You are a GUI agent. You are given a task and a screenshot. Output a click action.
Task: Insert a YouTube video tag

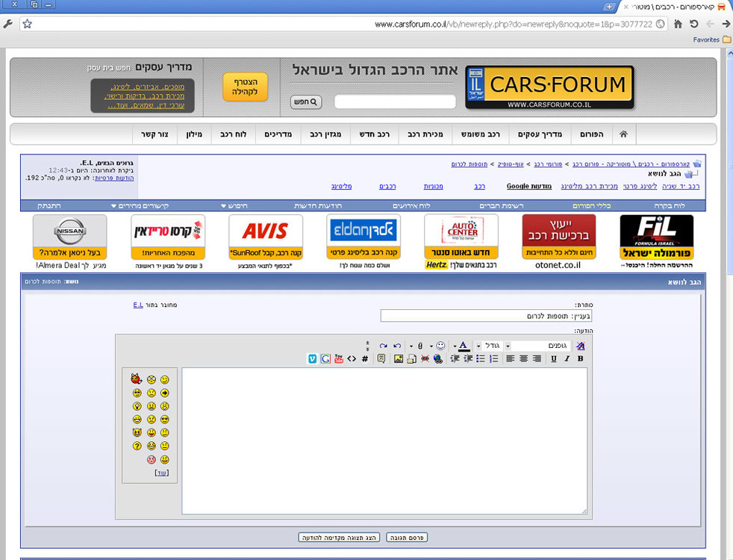[338, 358]
